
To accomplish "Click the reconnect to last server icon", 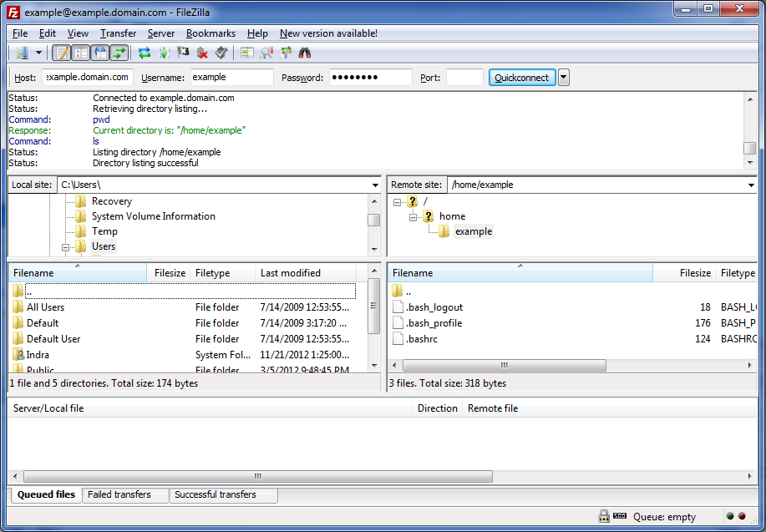I will click(221, 53).
